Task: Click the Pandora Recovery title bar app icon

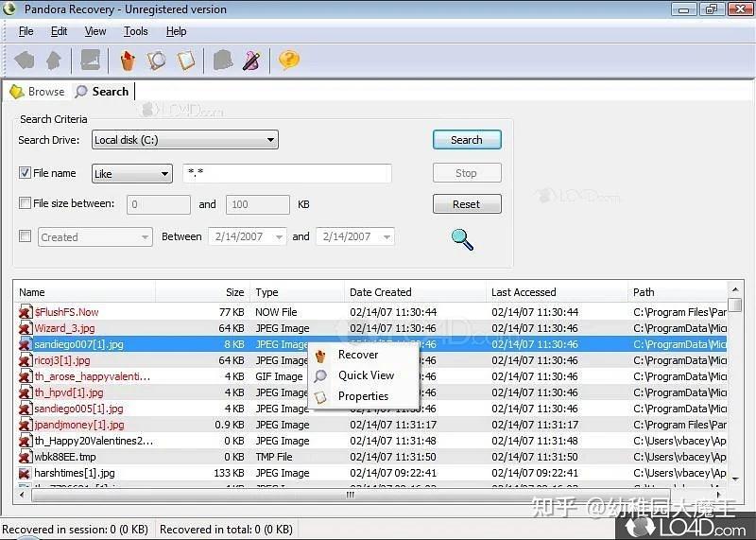Action: click(x=9, y=9)
